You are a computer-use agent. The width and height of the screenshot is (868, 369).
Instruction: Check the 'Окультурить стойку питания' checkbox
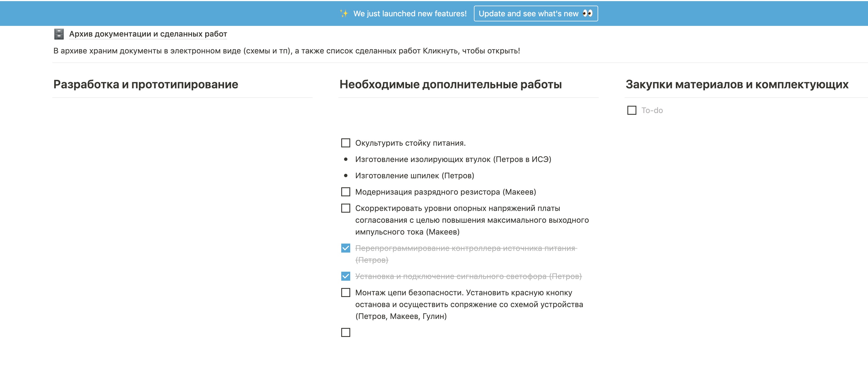tap(346, 143)
